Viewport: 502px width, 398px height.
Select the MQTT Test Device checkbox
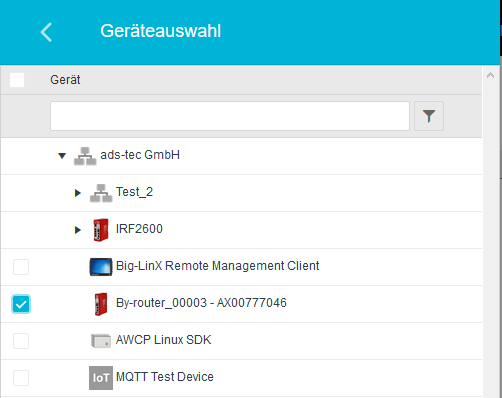21,378
